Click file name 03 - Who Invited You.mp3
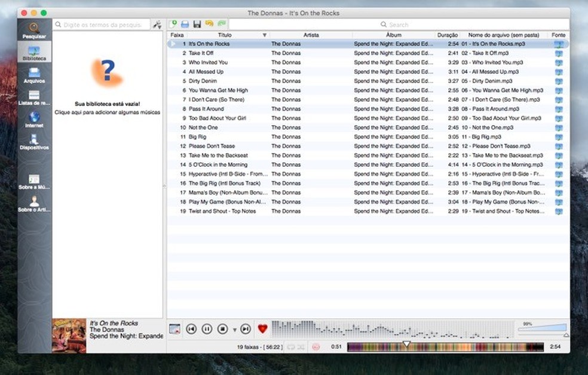This screenshot has height=375, width=588. coord(492,62)
